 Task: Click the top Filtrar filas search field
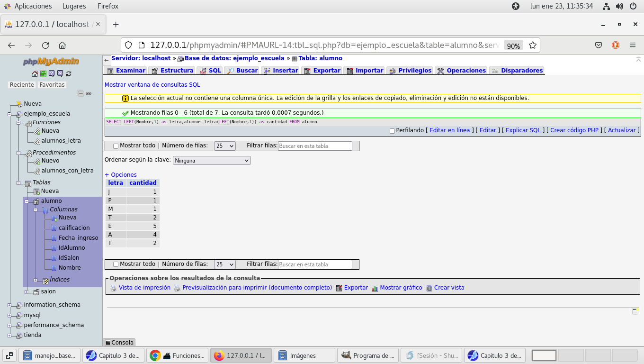tap(315, 146)
